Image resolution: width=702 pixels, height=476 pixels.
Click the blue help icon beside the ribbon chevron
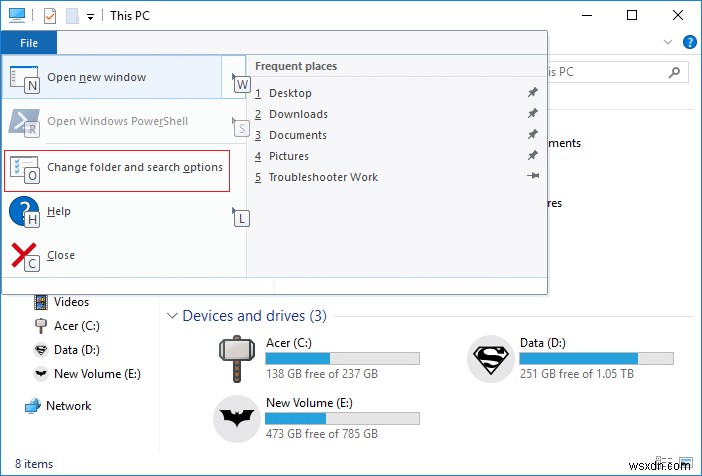[x=689, y=42]
